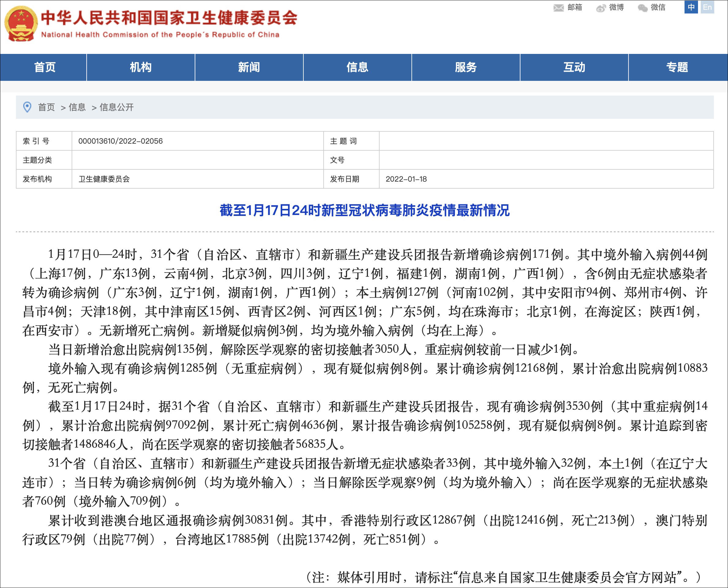Open the 机构 navigation menu
Image resolution: width=728 pixels, height=588 pixels.
point(141,67)
